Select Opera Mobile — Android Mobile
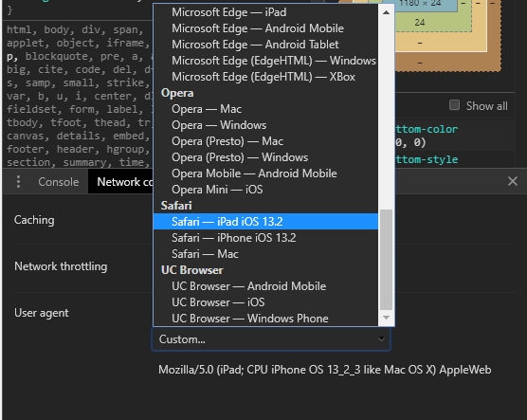Viewport: 527px width, 420px height. coord(265,173)
